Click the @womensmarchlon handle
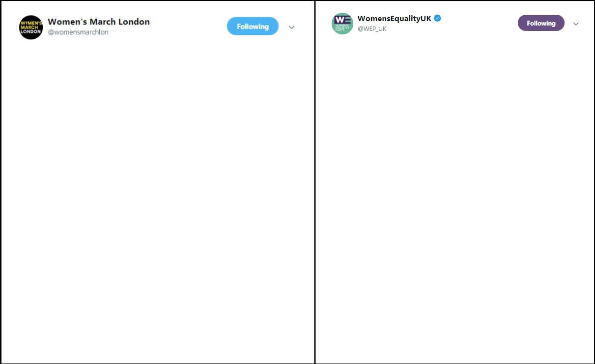Image resolution: width=595 pixels, height=364 pixels. pyautogui.click(x=78, y=32)
